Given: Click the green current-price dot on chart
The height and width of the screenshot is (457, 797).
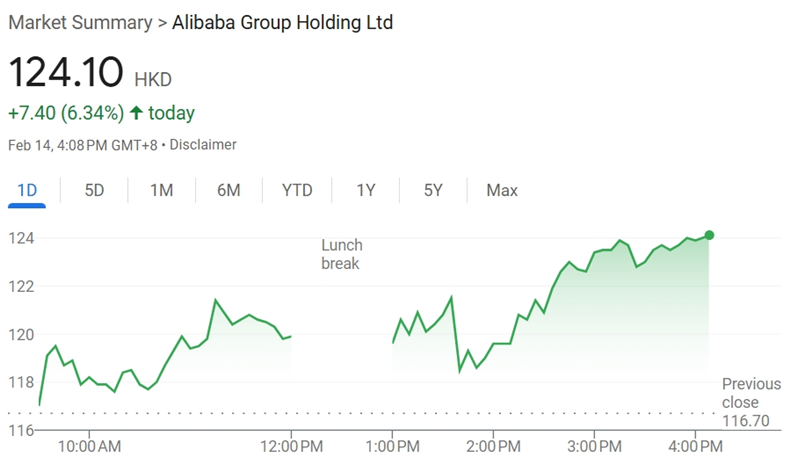Looking at the screenshot, I should [709, 235].
